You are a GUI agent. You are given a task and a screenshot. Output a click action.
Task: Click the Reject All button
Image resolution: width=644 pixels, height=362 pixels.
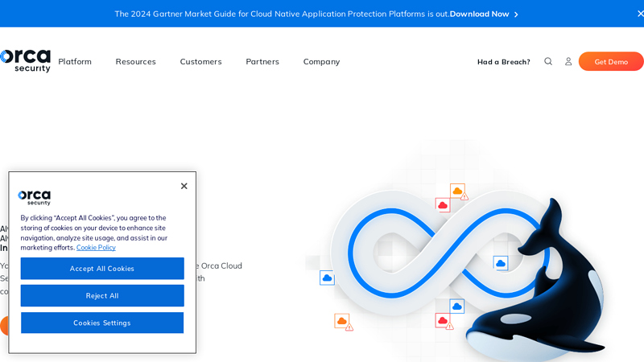coord(102,295)
